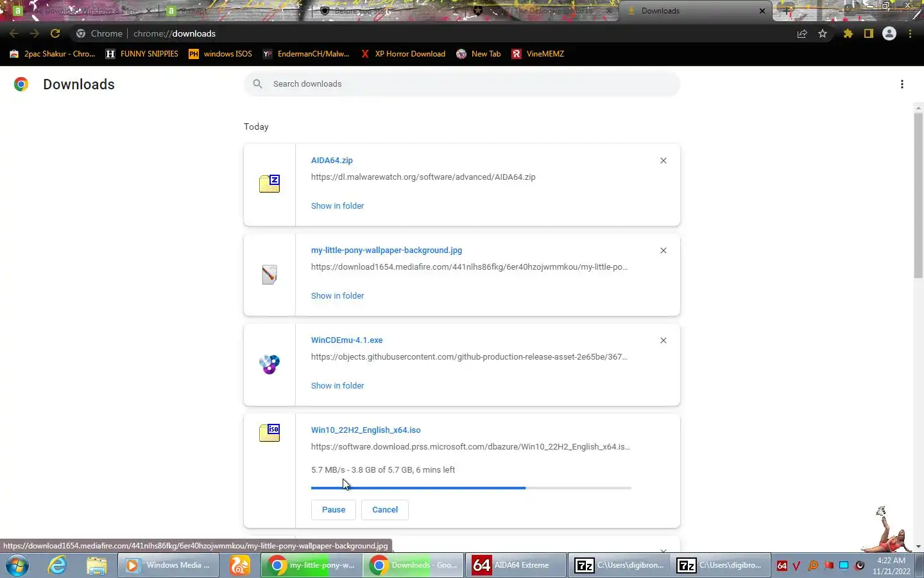Click the new tab plus button

tap(787, 10)
